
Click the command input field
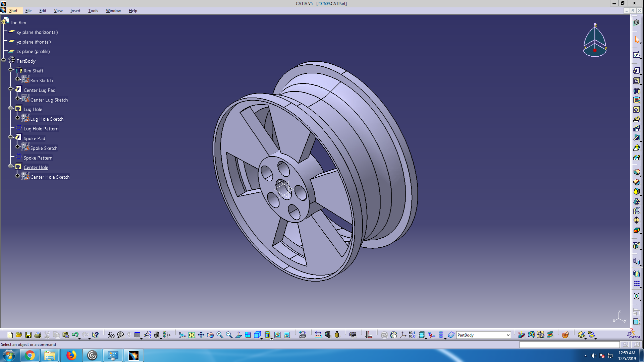[x=569, y=344]
